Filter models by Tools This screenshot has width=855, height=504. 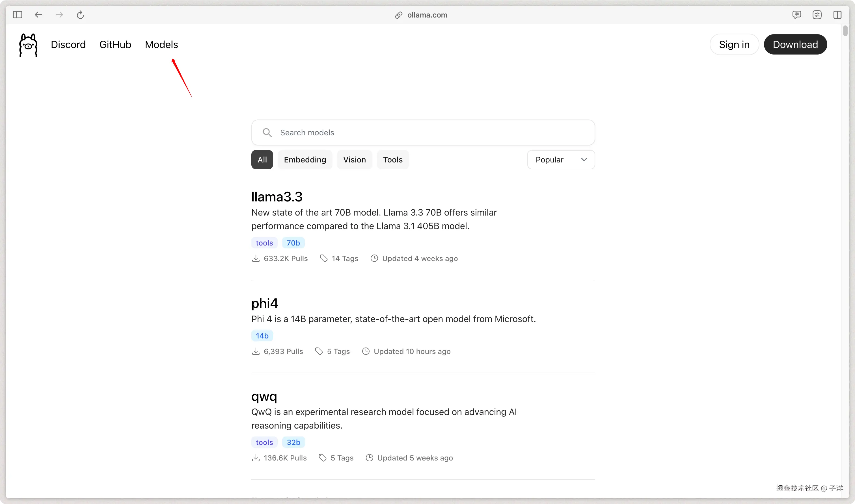point(392,160)
